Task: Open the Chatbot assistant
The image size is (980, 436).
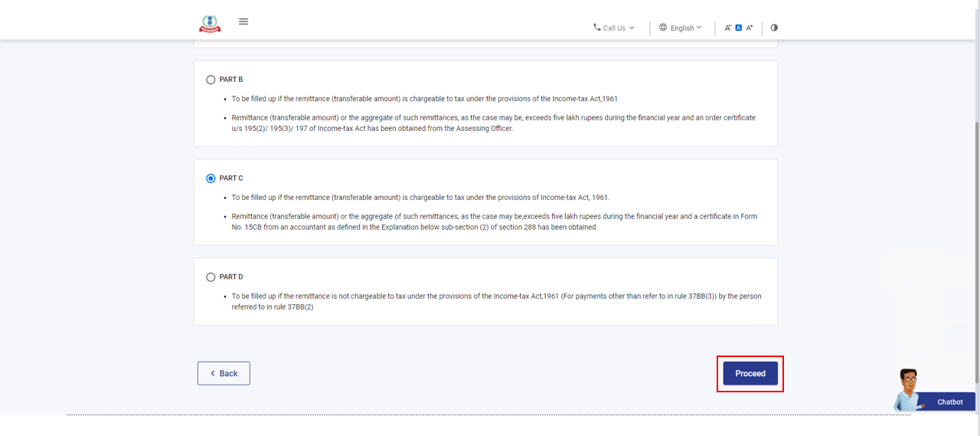Action: [x=949, y=402]
